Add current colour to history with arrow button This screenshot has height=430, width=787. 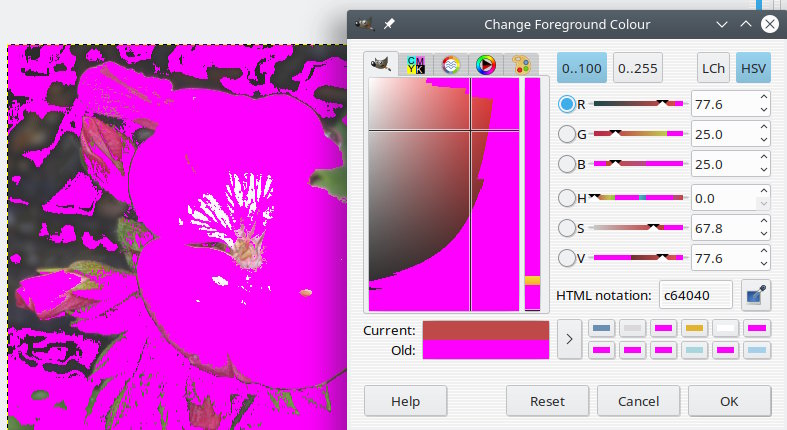click(x=569, y=340)
